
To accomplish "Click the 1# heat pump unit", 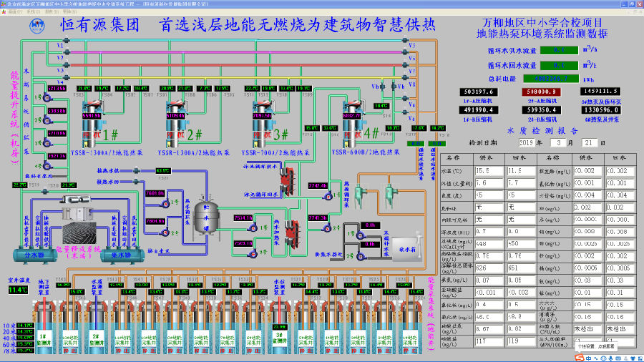I will pos(93,119).
